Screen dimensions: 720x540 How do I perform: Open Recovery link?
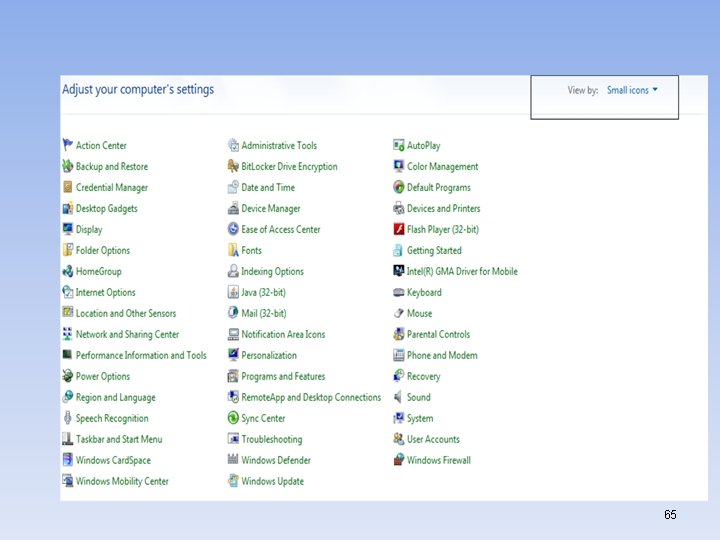click(423, 377)
